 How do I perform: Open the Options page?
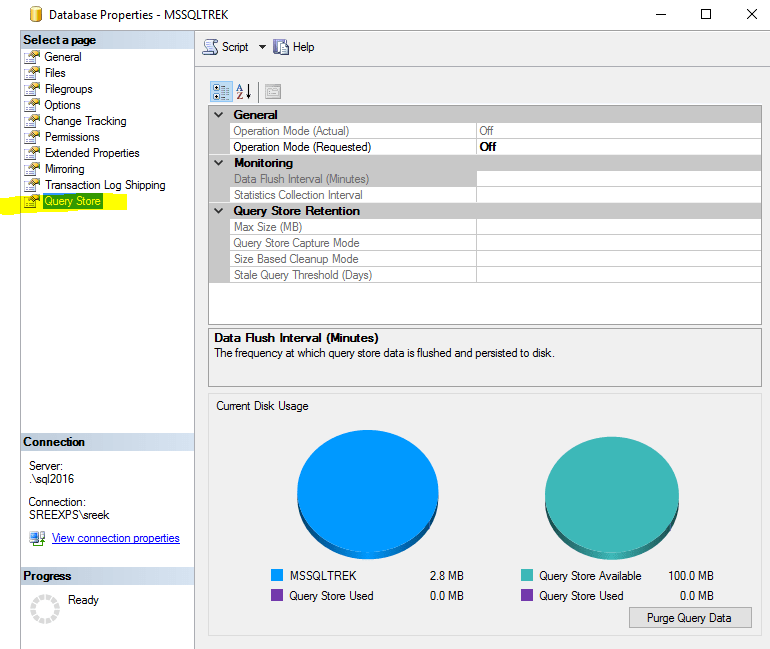point(62,105)
